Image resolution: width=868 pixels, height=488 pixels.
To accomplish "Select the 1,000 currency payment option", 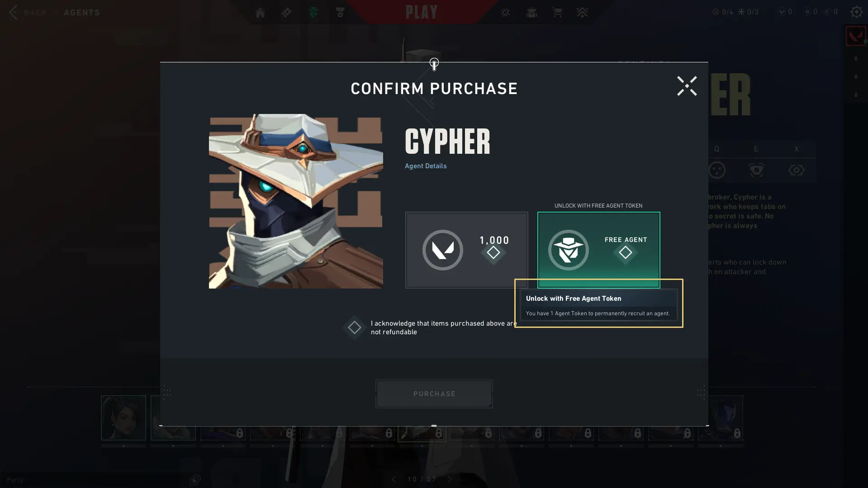I will pyautogui.click(x=466, y=250).
